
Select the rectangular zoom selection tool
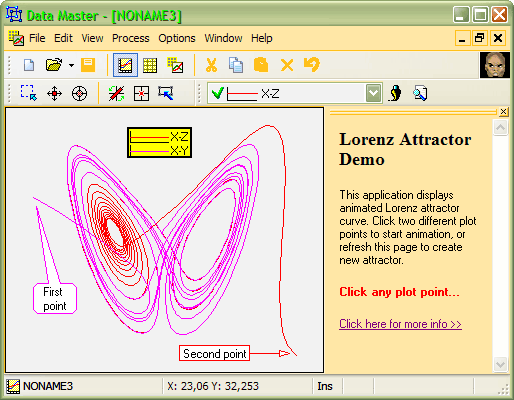(x=29, y=93)
